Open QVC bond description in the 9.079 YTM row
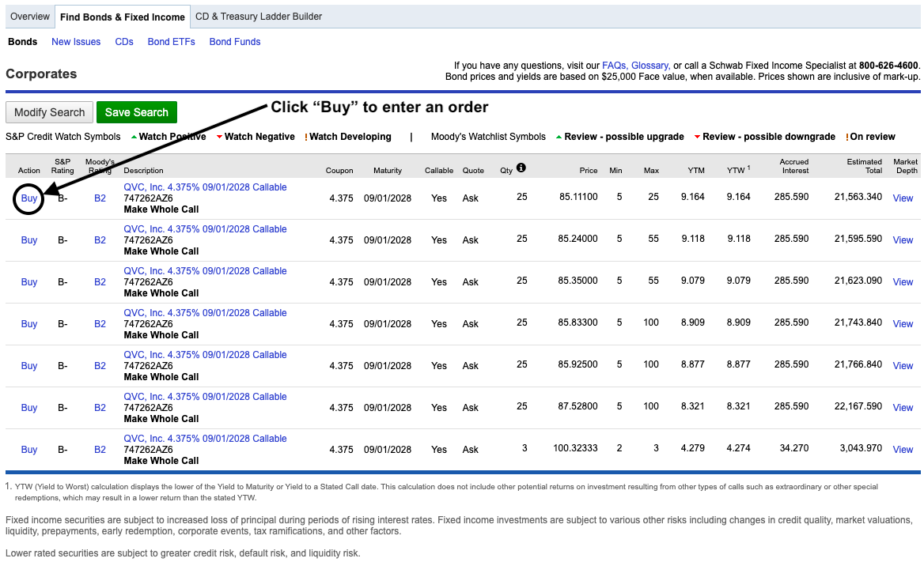 (205, 271)
